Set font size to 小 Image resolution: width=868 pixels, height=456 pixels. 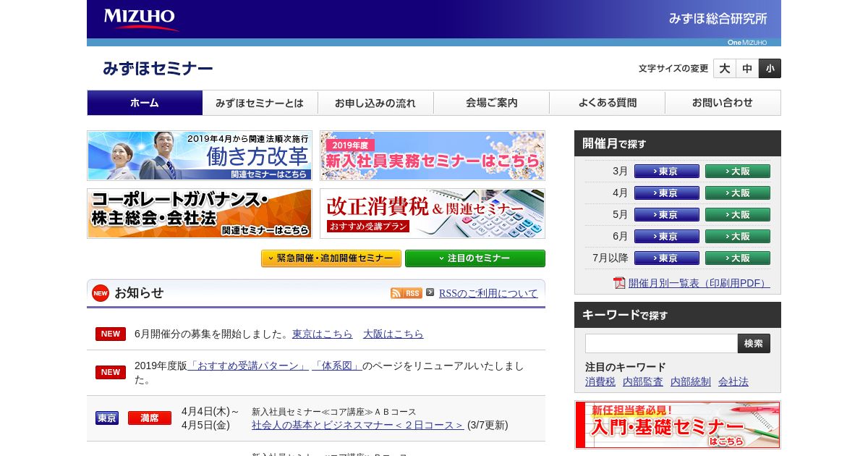point(770,69)
